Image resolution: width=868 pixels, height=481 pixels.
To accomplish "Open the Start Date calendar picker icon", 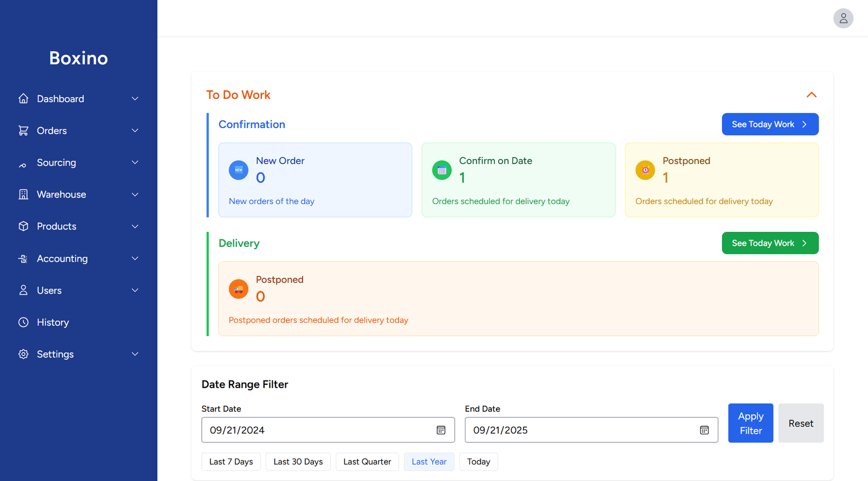I will (441, 430).
